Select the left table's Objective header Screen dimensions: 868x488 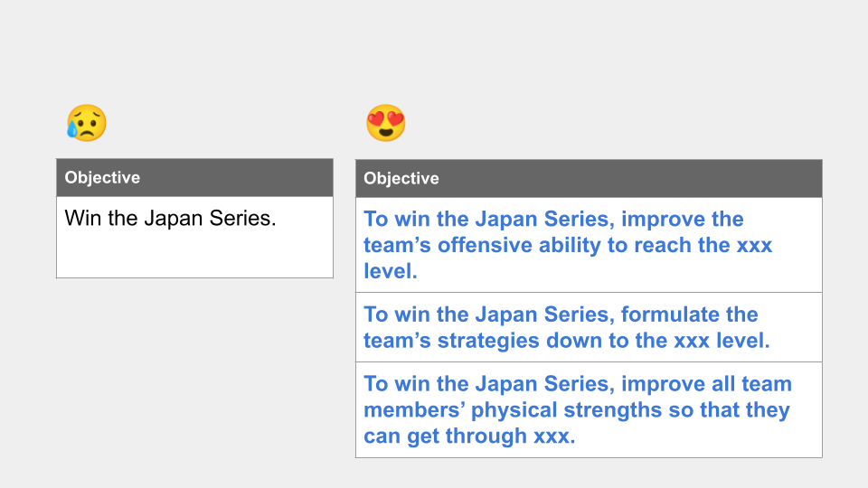(x=195, y=178)
